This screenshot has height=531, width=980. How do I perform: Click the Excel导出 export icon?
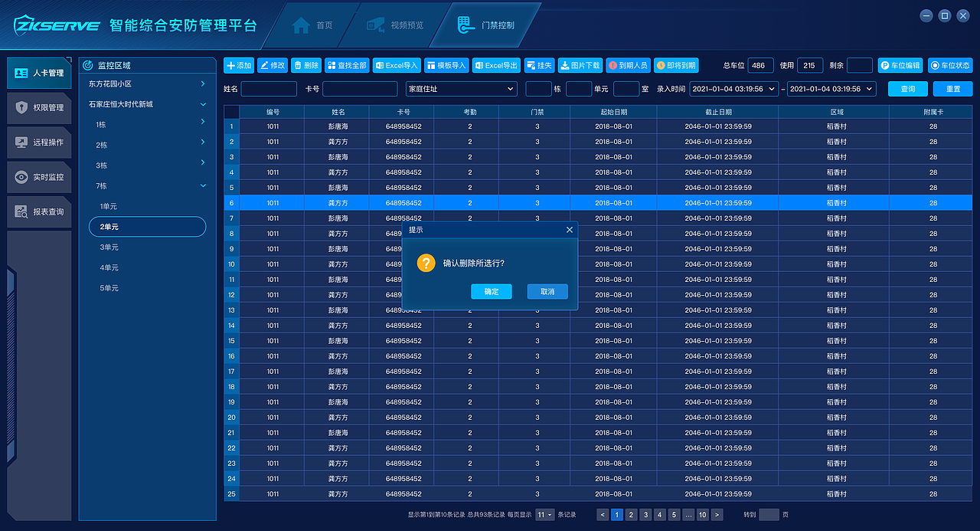coord(495,65)
